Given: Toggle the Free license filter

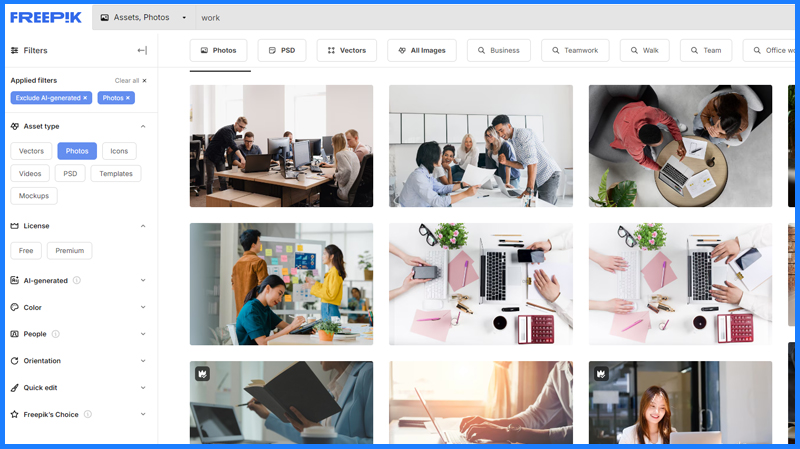Looking at the screenshot, I should pyautogui.click(x=26, y=251).
